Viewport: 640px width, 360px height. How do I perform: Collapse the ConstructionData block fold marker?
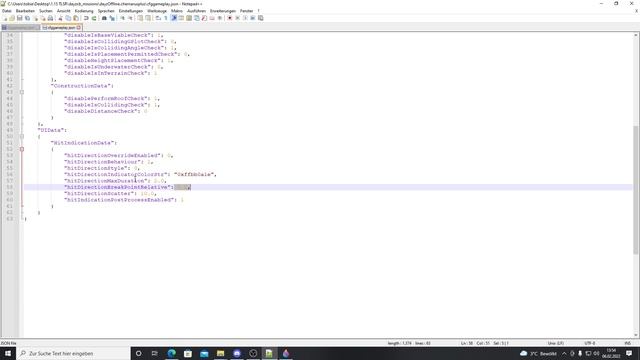22,92
